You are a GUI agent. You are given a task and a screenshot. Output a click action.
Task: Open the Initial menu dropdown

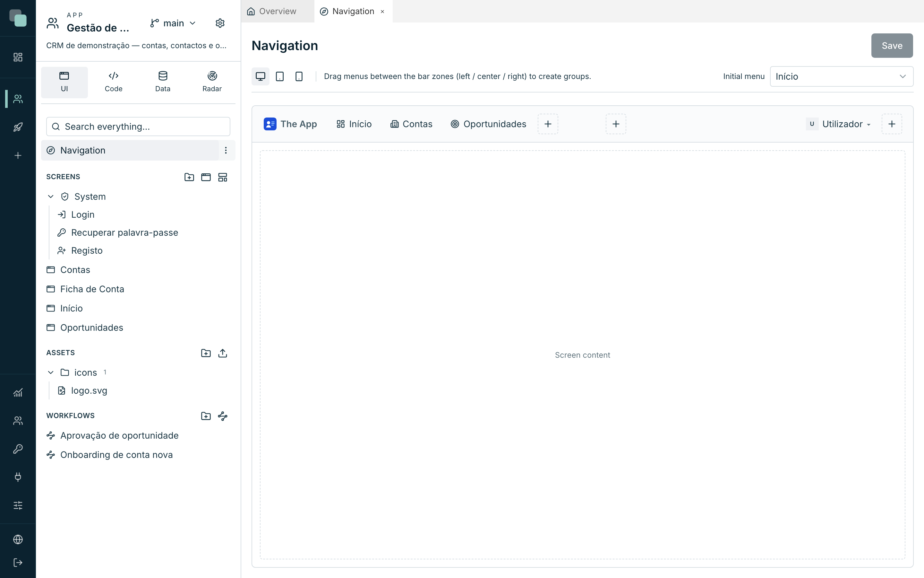[x=842, y=76]
